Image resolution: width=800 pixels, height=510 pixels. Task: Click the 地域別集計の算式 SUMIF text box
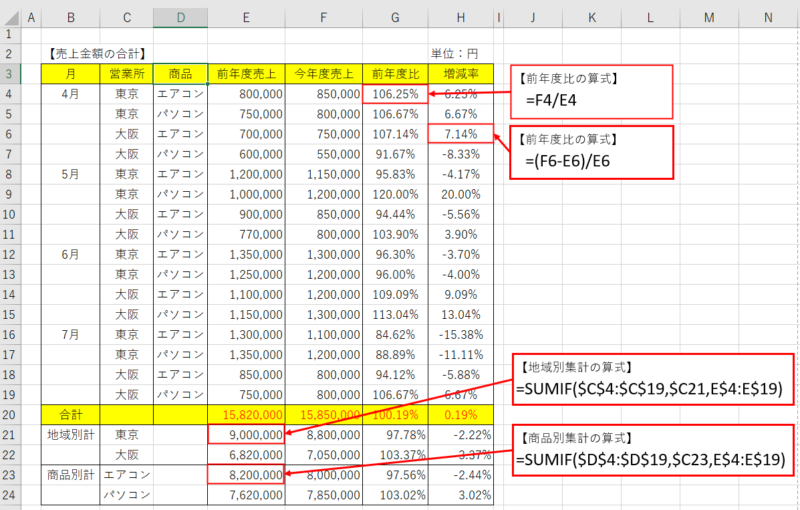pyautogui.click(x=653, y=379)
